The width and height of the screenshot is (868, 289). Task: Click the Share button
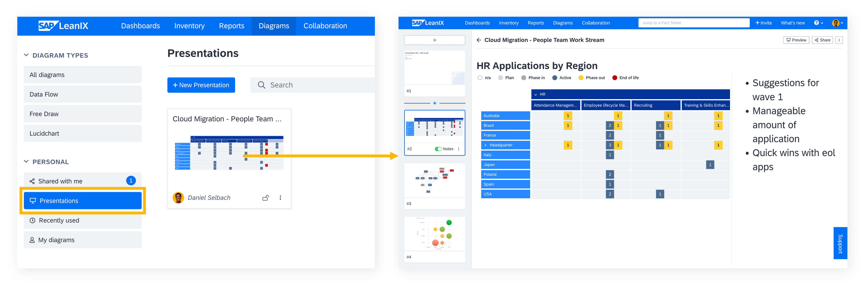(x=822, y=40)
